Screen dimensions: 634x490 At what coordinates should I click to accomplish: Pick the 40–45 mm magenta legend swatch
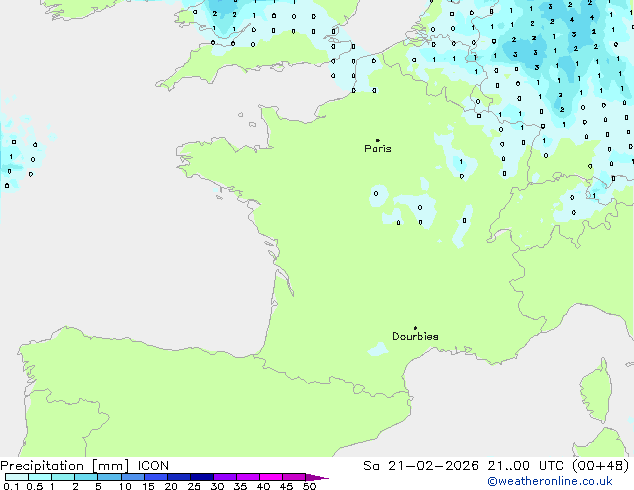click(x=271, y=477)
